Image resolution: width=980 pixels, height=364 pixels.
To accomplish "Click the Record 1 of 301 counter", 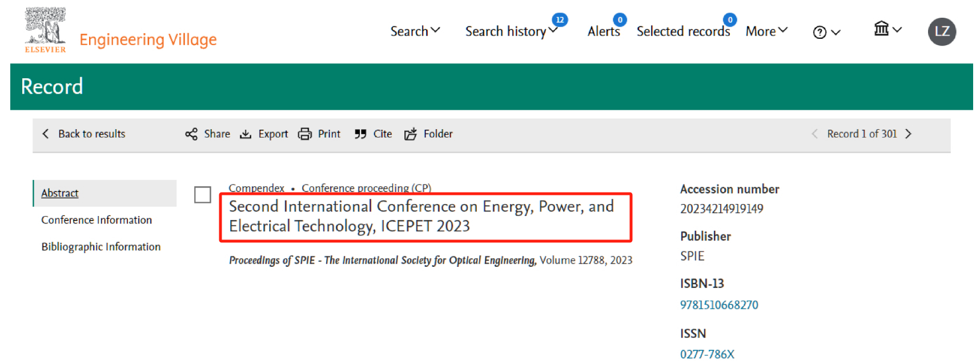I will pos(862,134).
